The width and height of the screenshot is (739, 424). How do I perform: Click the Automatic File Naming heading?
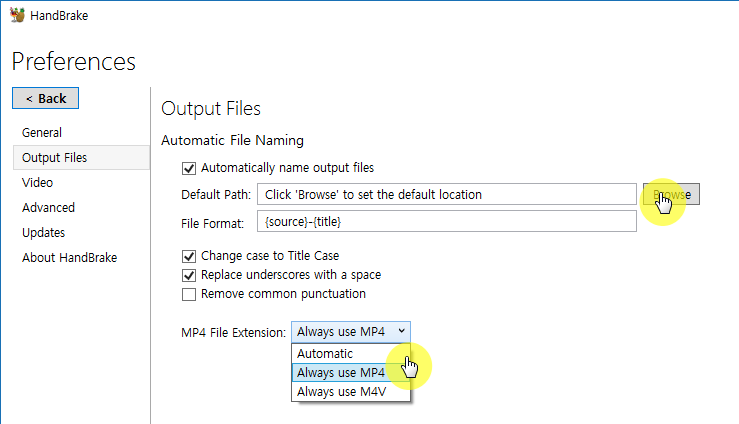click(232, 140)
